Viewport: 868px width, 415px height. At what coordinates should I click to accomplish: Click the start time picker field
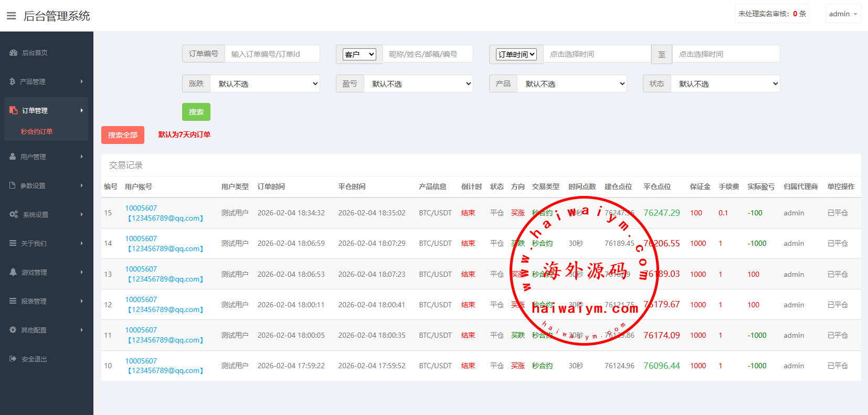point(597,54)
